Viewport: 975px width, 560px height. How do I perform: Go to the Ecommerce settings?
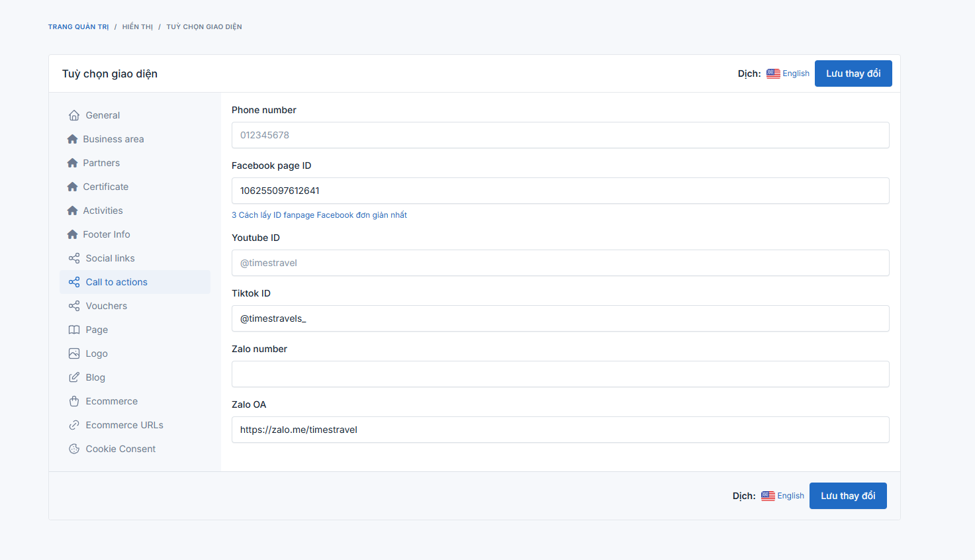tap(135, 401)
